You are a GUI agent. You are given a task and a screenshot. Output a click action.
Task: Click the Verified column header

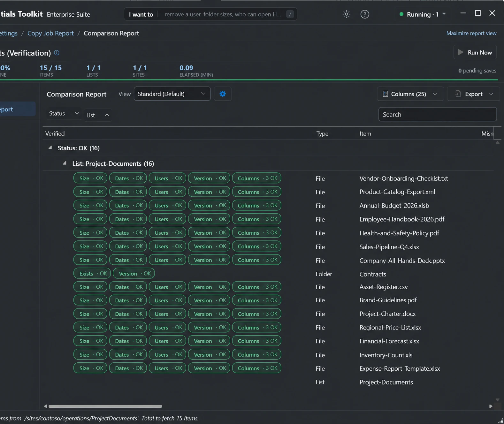tap(55, 133)
